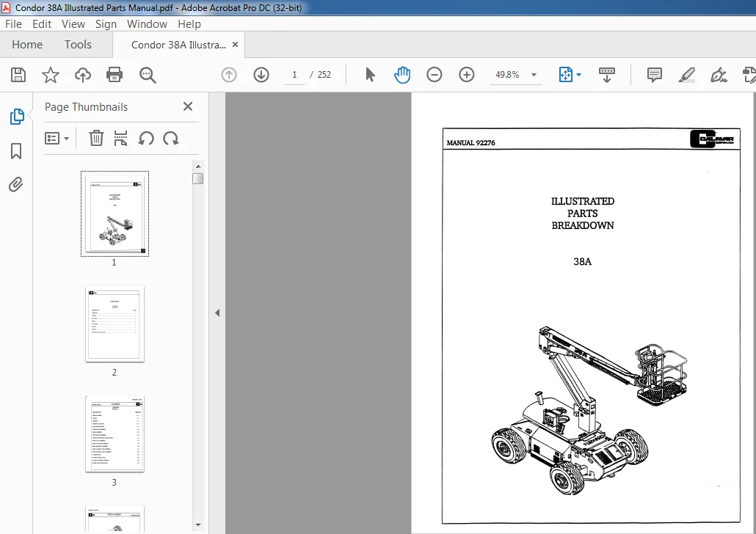Switch to the Home tab

pyautogui.click(x=27, y=45)
